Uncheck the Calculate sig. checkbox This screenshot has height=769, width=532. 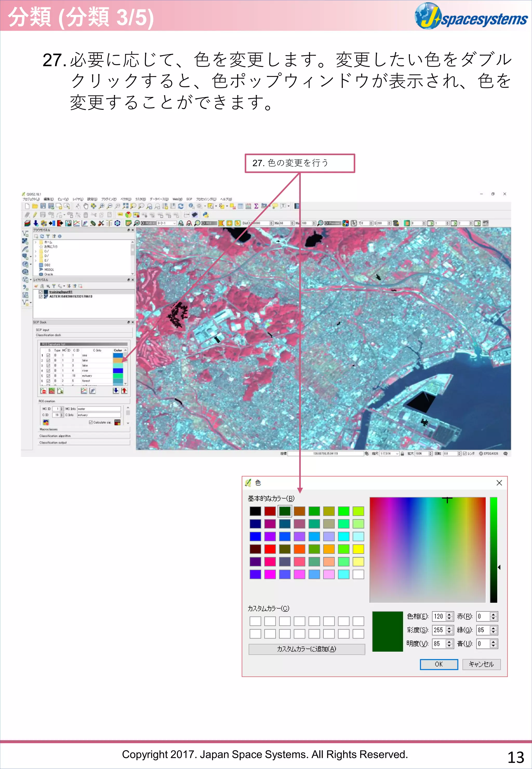click(91, 422)
